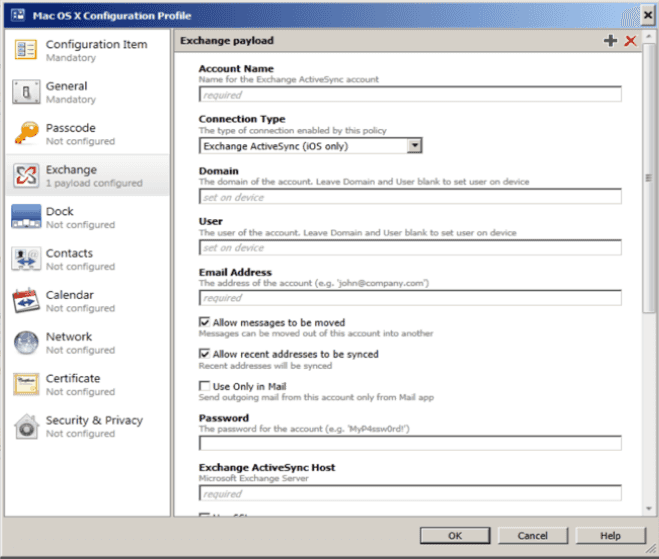This screenshot has width=659, height=559.
Task: Open the Security & Privacy section label
Action: click(x=95, y=420)
